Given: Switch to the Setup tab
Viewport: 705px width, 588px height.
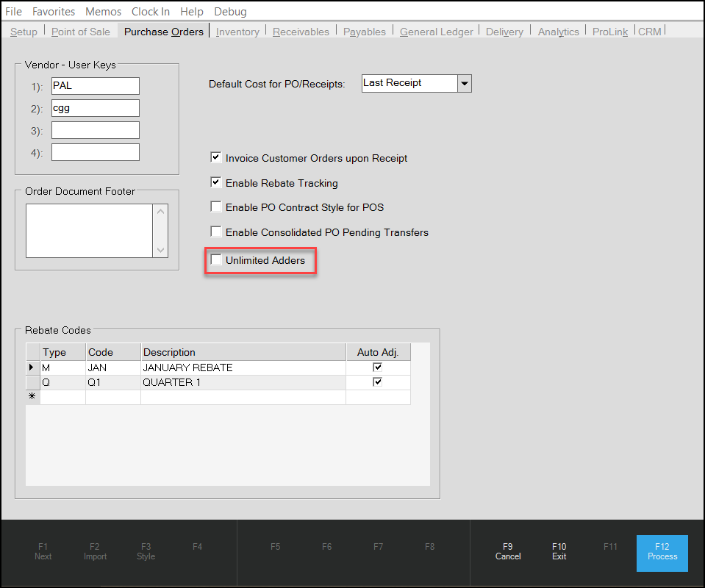Looking at the screenshot, I should coord(24,32).
